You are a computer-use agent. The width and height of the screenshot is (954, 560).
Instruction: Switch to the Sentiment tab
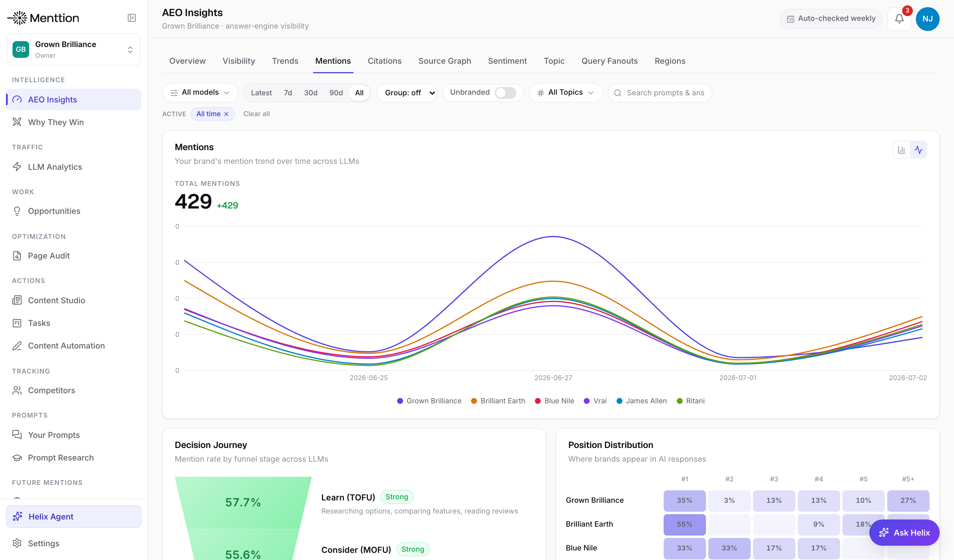(x=507, y=61)
